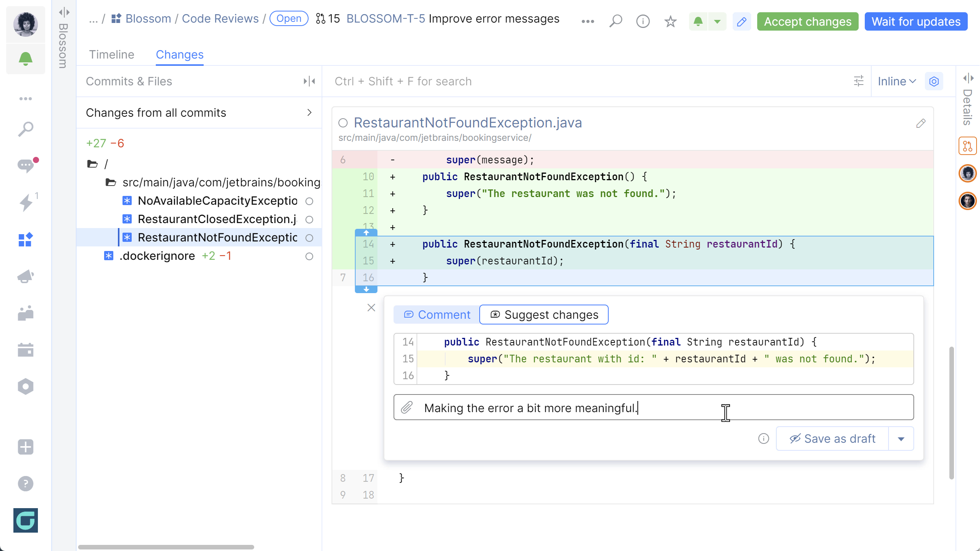Image resolution: width=980 pixels, height=551 pixels.
Task: Click Save as draft button
Action: tap(833, 439)
